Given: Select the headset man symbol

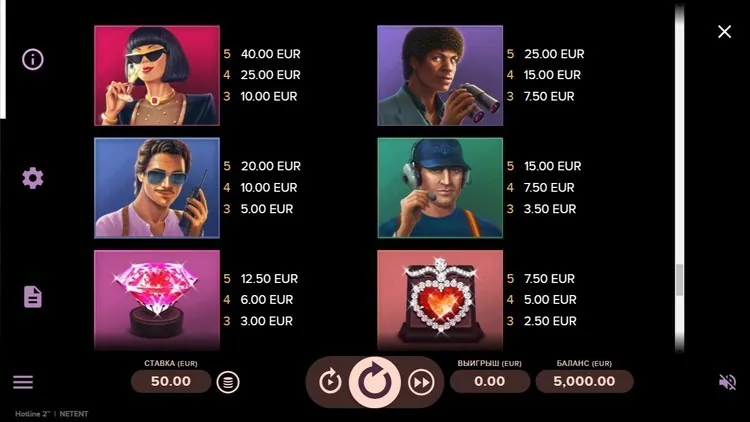Looking at the screenshot, I should pos(440,188).
